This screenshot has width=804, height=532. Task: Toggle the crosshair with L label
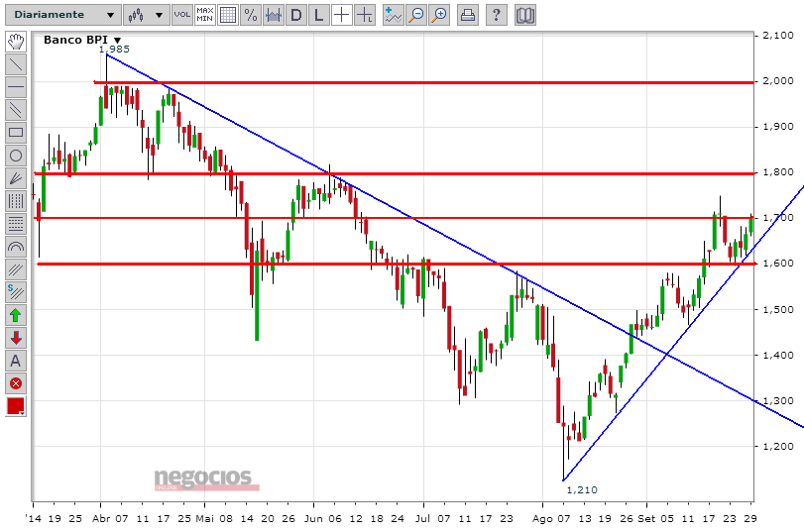[364, 15]
